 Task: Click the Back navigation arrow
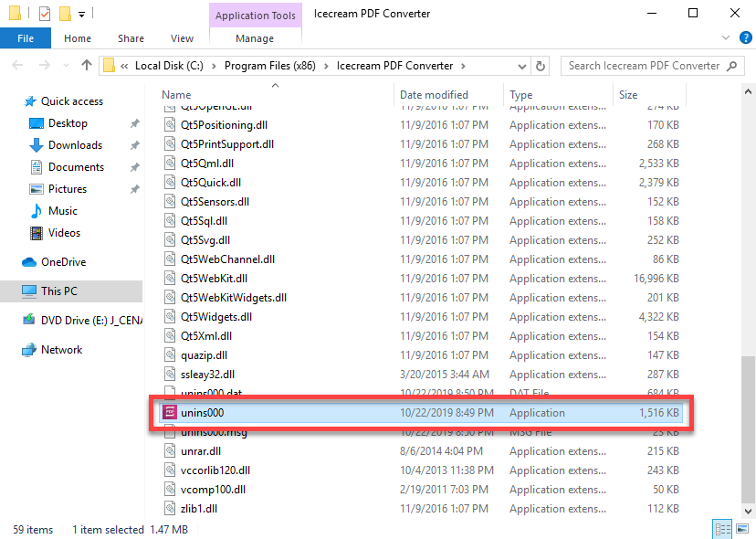coord(18,65)
